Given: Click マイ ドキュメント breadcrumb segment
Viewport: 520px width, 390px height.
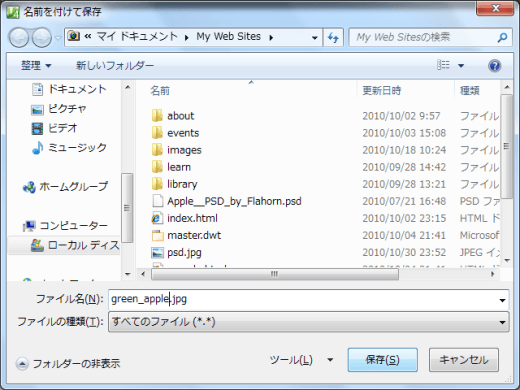Looking at the screenshot, I should pos(137,36).
